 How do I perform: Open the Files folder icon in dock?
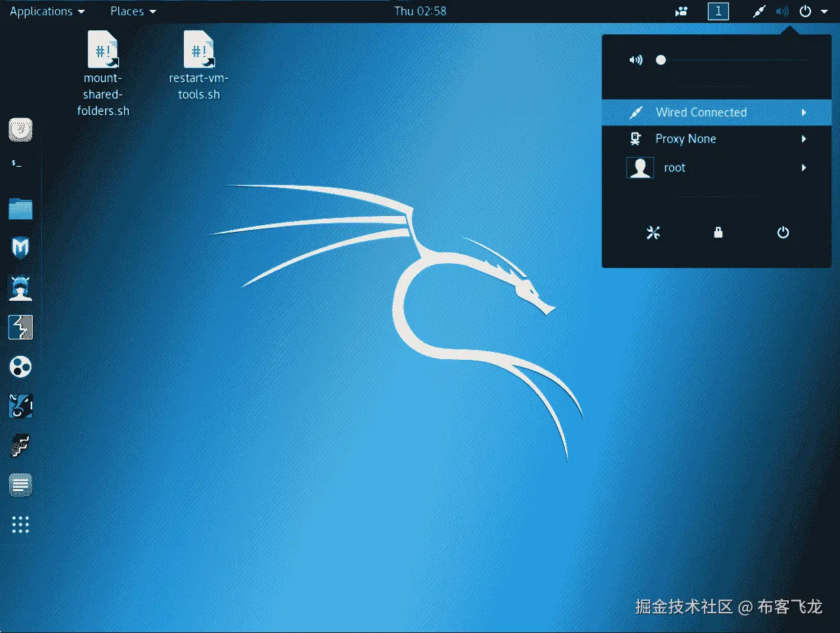(20, 209)
